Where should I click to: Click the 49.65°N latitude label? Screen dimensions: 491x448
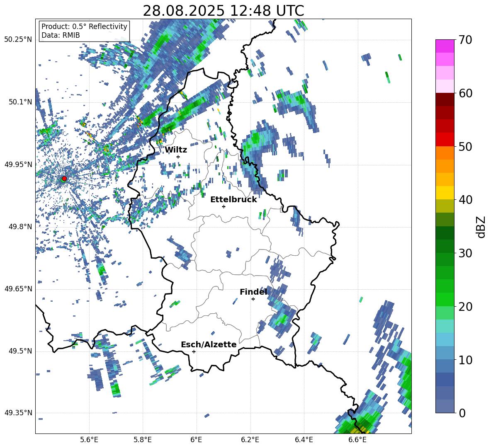18,289
